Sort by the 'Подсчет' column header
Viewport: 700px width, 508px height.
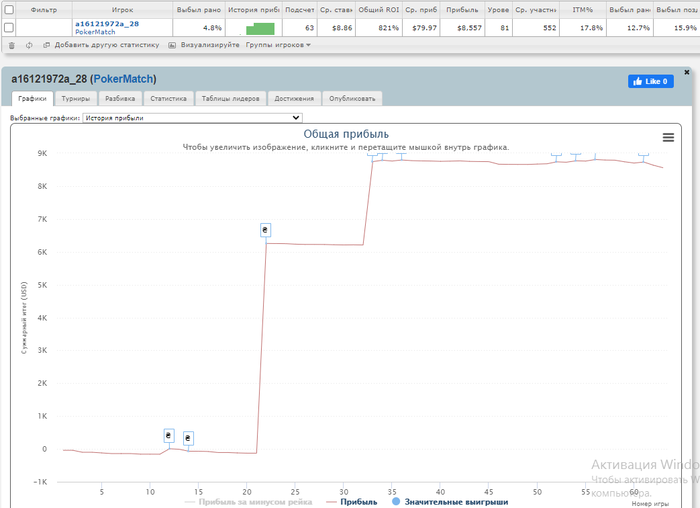pyautogui.click(x=300, y=9)
